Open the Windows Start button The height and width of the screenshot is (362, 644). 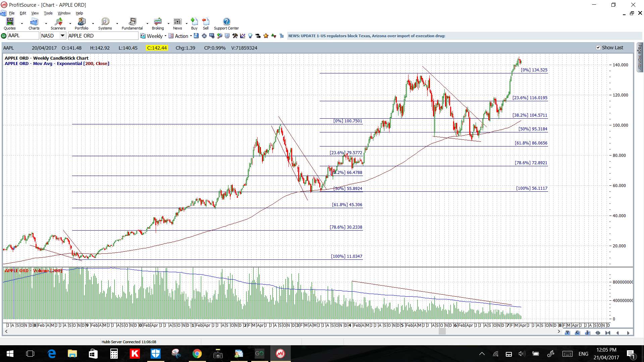pyautogui.click(x=10, y=354)
